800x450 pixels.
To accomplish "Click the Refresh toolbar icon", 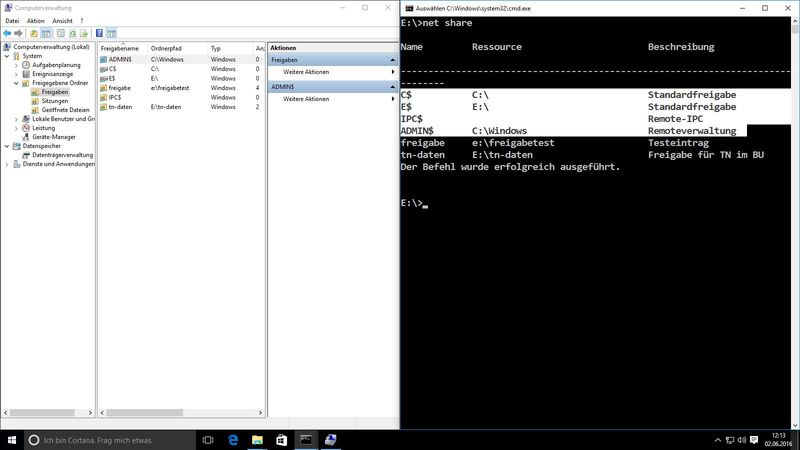I will click(72, 33).
